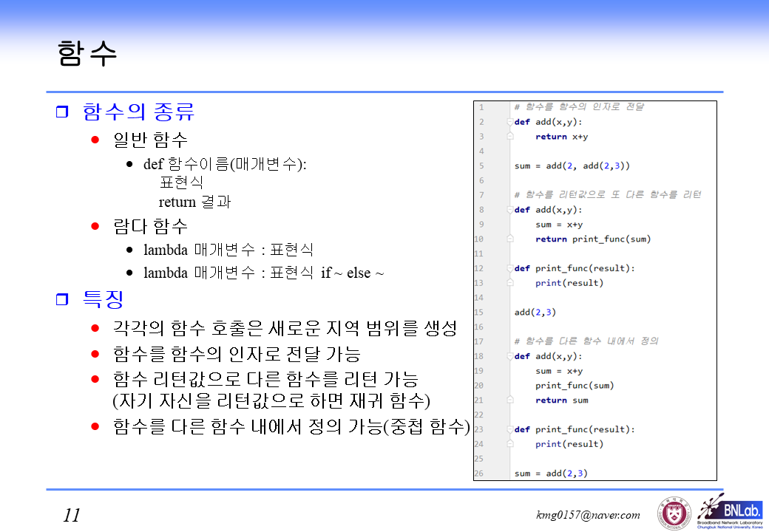The height and width of the screenshot is (532, 769).
Task: Click the university crest logo in footer
Action: coord(674,514)
